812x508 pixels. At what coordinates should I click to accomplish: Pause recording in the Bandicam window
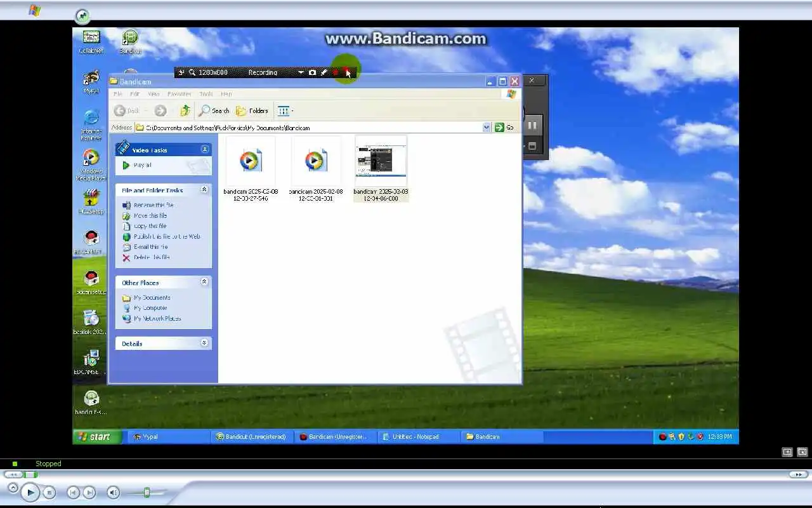532,125
